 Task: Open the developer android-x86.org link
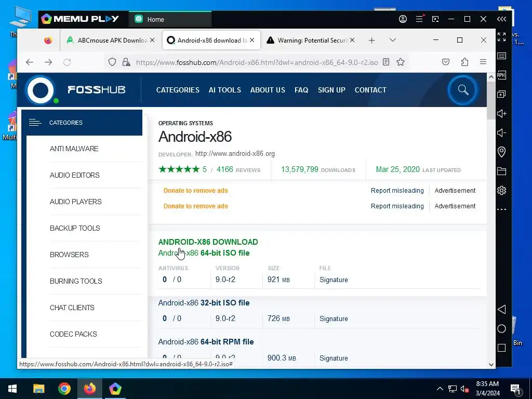coord(235,153)
